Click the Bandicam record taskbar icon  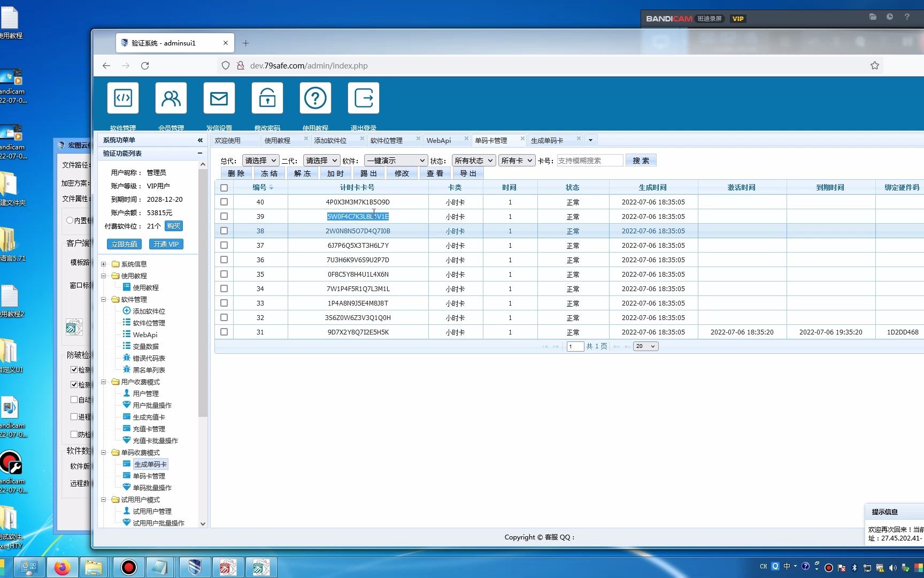tap(129, 567)
